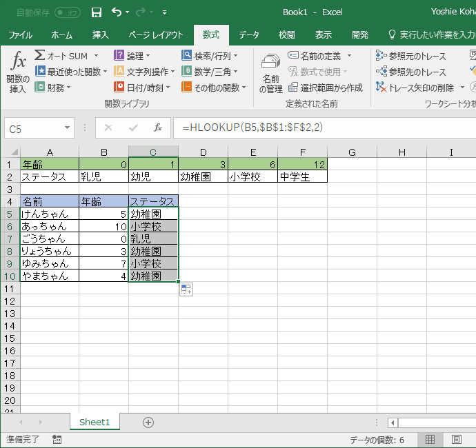Switch to the View (表示) tab
This screenshot has width=476, height=448.
tap(323, 35)
